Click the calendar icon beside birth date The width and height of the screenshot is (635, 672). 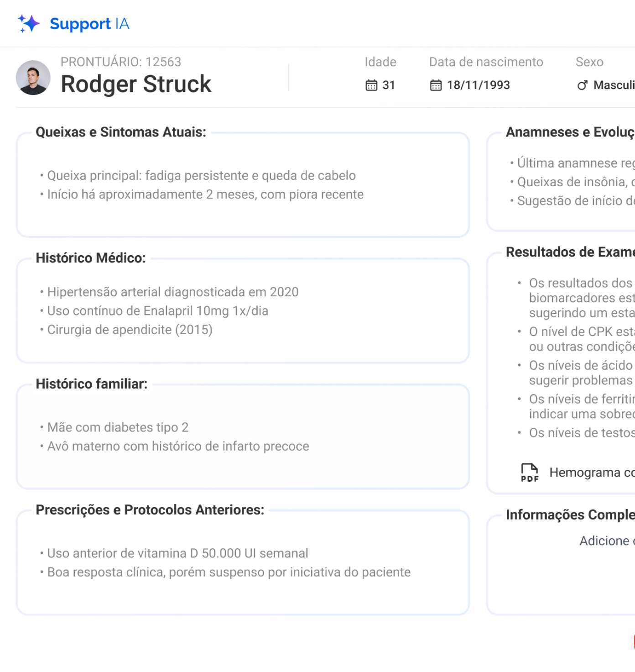pyautogui.click(x=436, y=85)
